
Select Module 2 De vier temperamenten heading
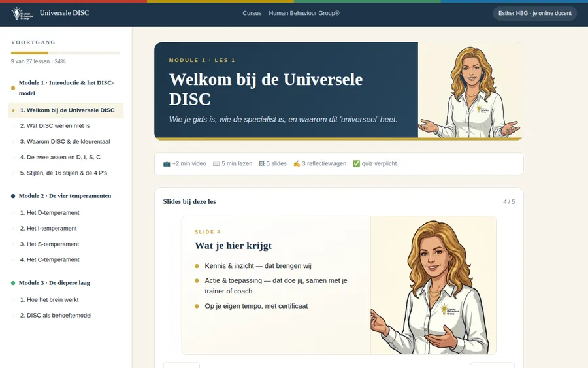(x=65, y=196)
